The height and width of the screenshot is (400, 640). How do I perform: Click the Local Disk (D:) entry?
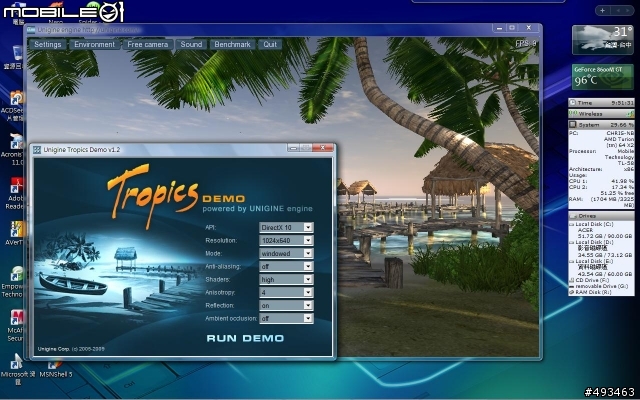pos(591,242)
